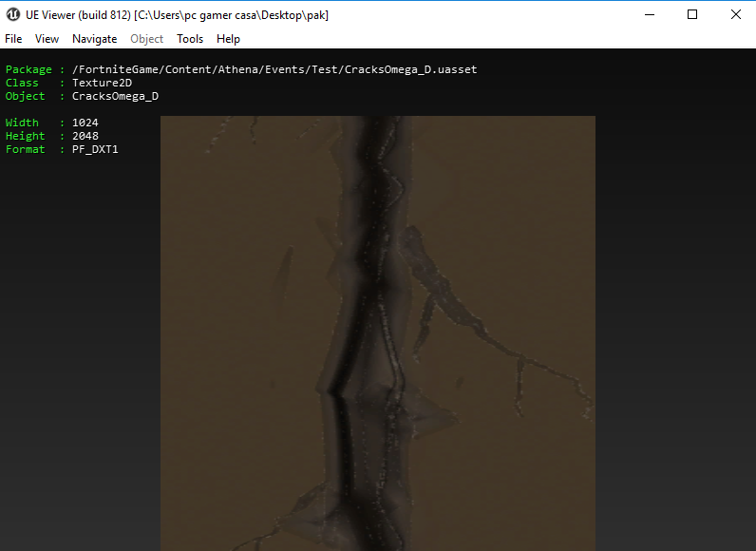The height and width of the screenshot is (551, 756).
Task: Open the grayed-out Object menu
Action: 146,39
